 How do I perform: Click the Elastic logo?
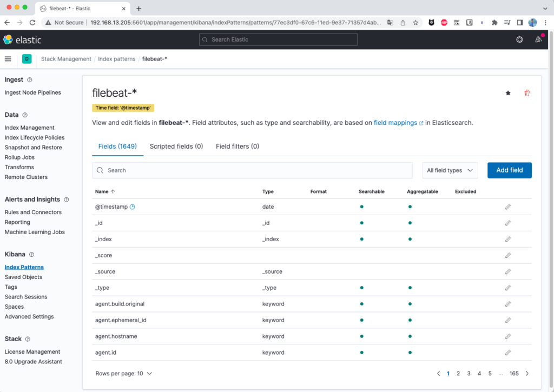click(22, 39)
